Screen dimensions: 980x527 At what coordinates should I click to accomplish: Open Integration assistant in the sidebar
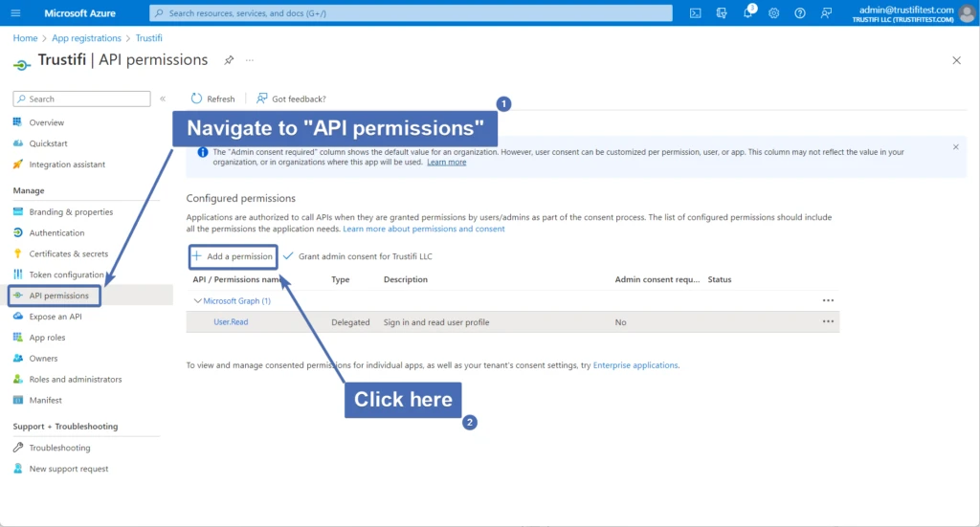click(67, 165)
